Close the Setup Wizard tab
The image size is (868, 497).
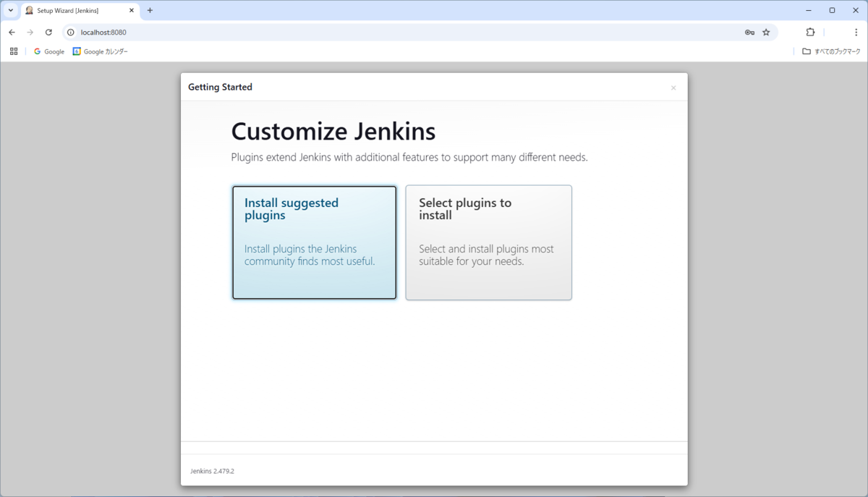132,11
